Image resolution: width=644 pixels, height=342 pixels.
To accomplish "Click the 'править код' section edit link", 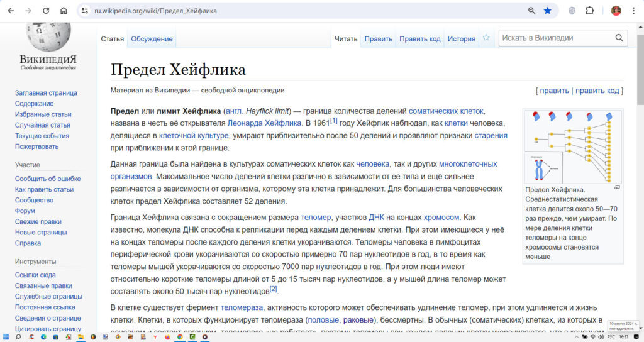I will click(597, 91).
